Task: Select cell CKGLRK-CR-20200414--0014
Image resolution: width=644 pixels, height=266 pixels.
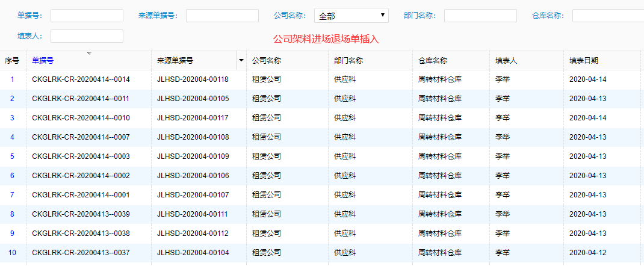Action: pos(81,79)
